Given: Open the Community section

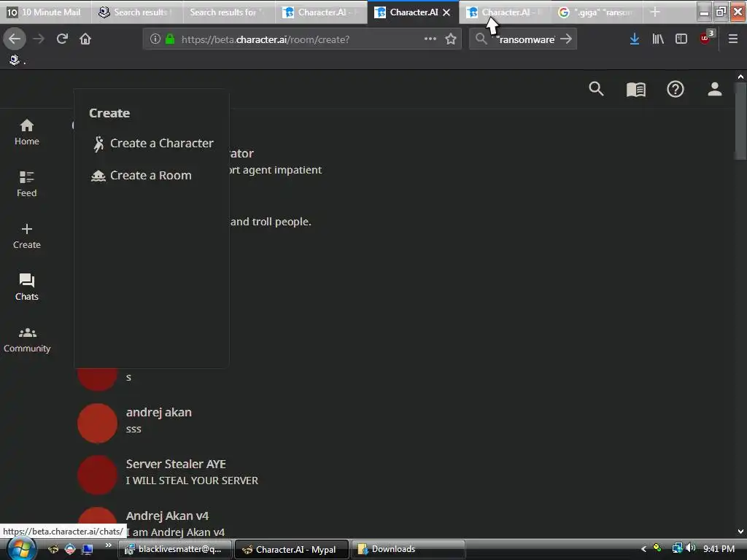Looking at the screenshot, I should (x=27, y=340).
